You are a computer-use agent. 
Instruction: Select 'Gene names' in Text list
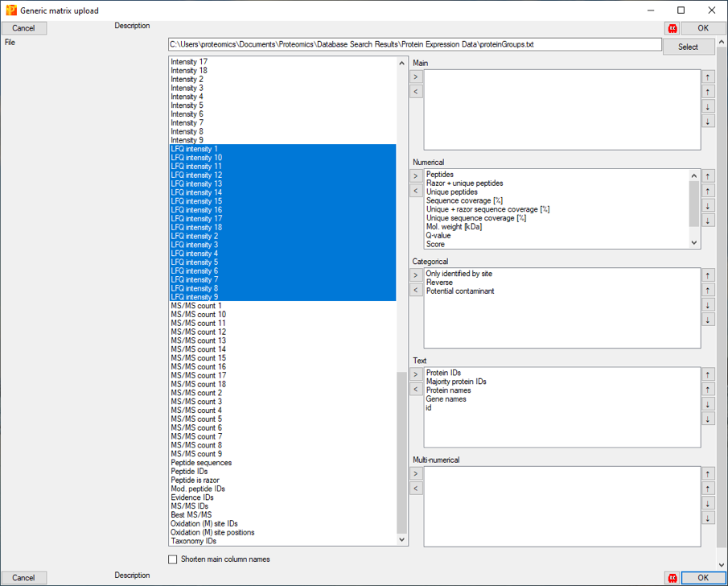[x=446, y=399]
